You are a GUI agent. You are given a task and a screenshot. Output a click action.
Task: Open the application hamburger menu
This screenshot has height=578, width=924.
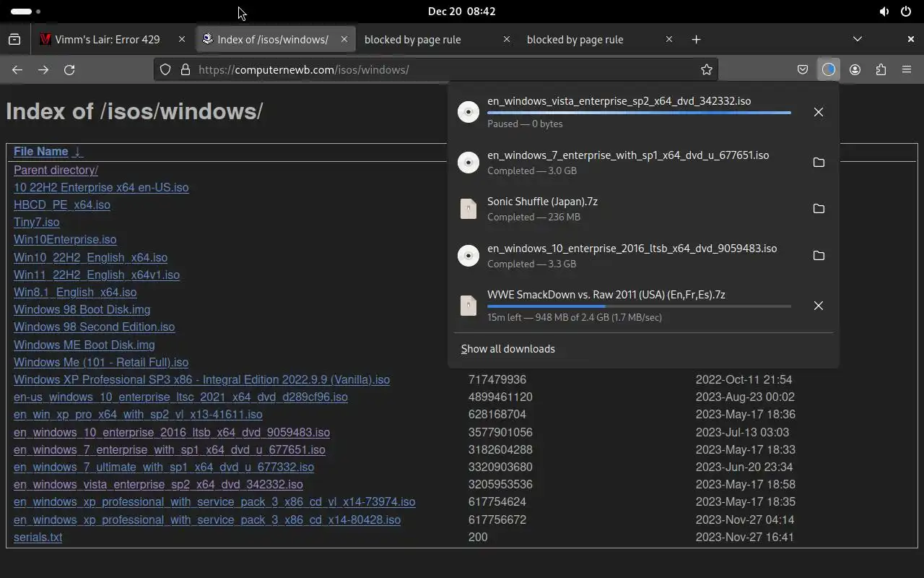(907, 69)
